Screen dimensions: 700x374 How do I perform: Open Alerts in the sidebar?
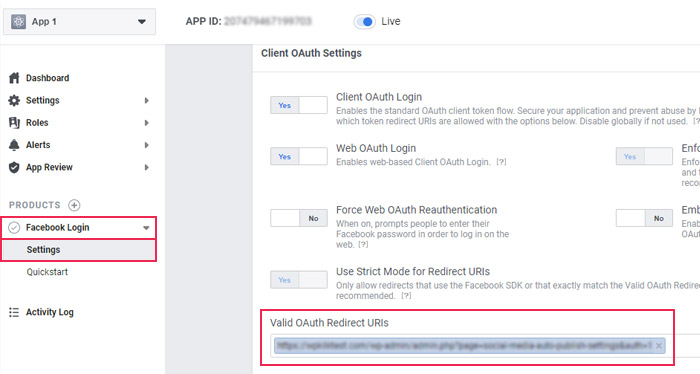coord(38,145)
